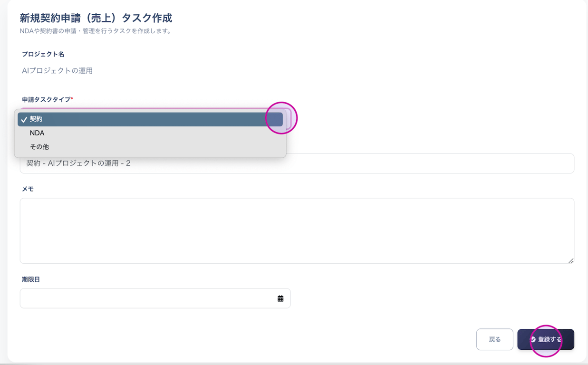Select the NDA option in the list
This screenshot has height=365, width=588.
coord(37,133)
